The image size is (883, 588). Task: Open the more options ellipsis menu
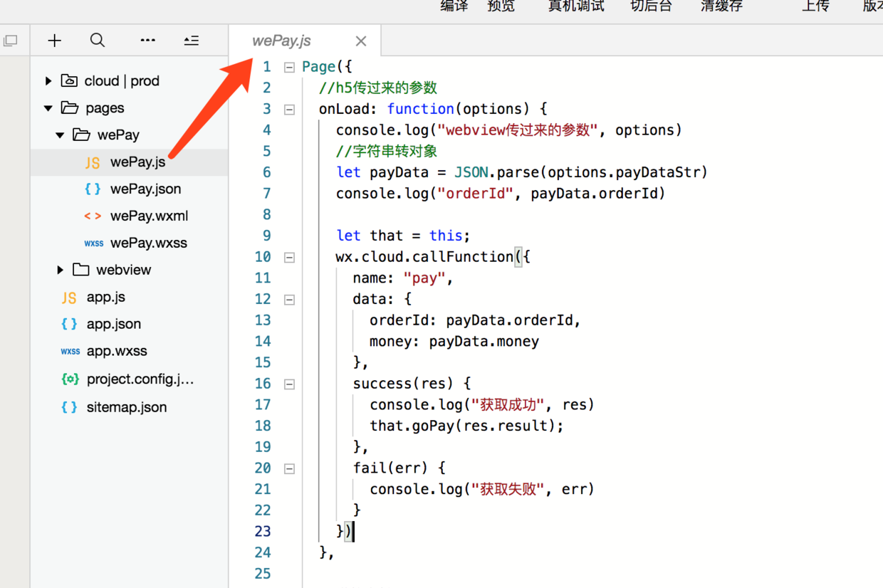click(147, 41)
